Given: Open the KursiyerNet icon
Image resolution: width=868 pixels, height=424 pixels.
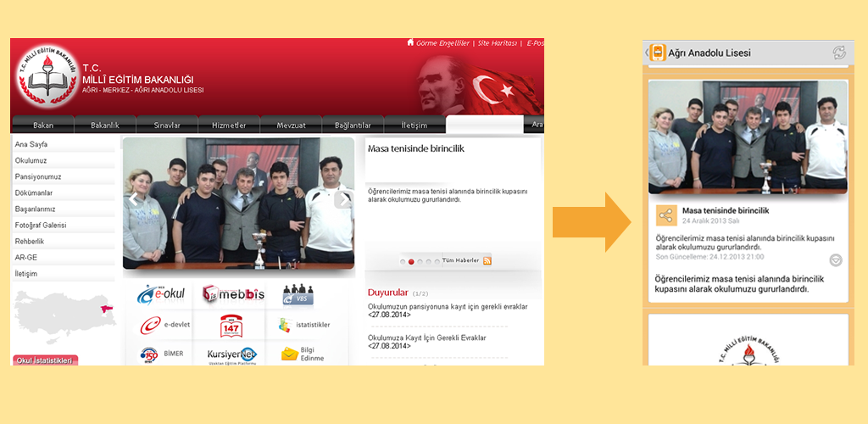Looking at the screenshot, I should [232, 354].
